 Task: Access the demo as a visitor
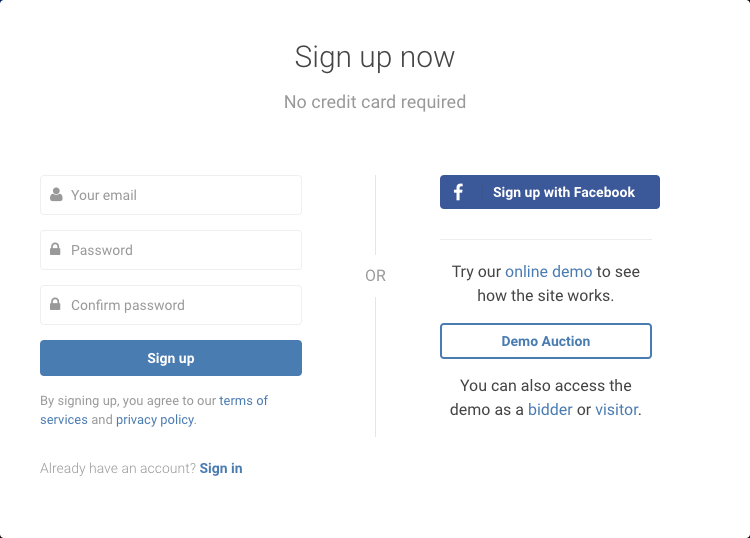point(617,410)
